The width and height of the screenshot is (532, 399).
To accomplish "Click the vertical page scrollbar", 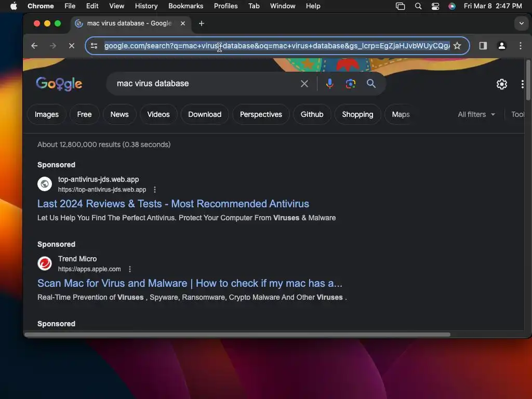I will coord(528,80).
